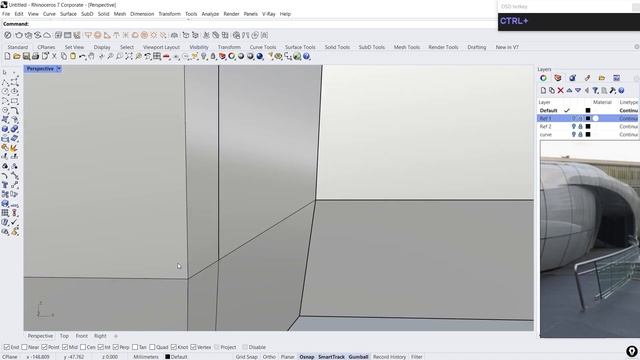
Task: Click the Save disk icon
Action: click(x=26, y=56)
